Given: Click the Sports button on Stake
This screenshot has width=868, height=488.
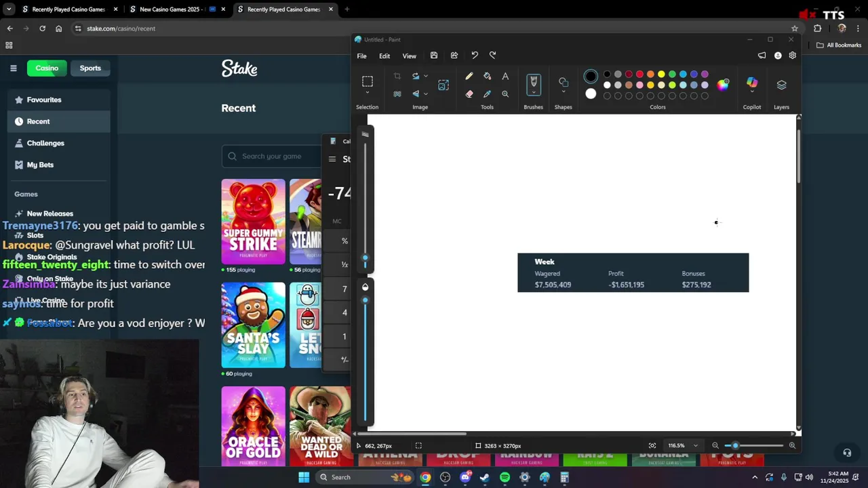Looking at the screenshot, I should 90,68.
